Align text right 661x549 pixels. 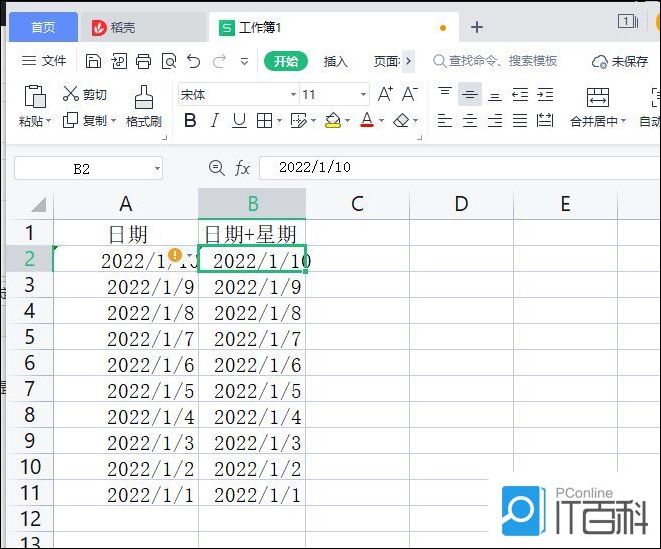tap(494, 121)
